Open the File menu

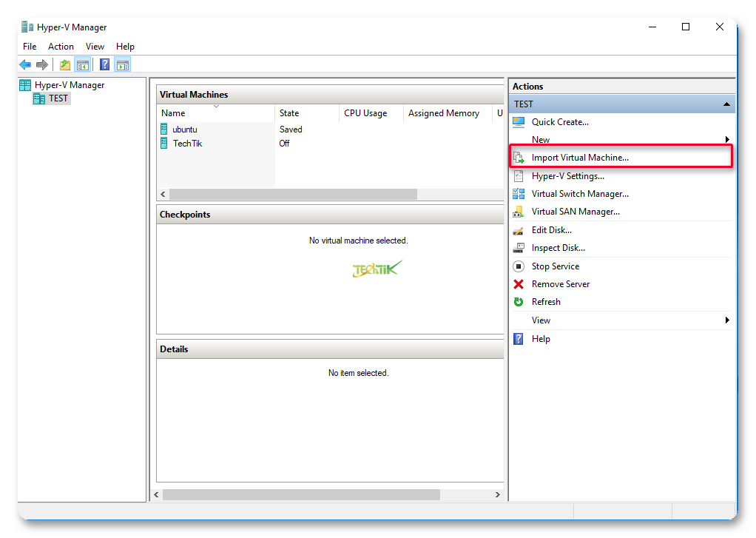[x=30, y=47]
